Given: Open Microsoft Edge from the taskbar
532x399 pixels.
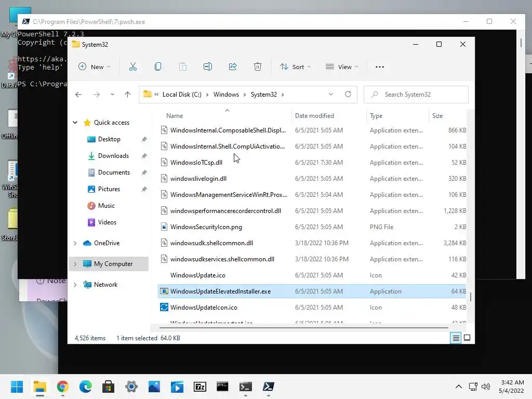Looking at the screenshot, I should tap(86, 387).
